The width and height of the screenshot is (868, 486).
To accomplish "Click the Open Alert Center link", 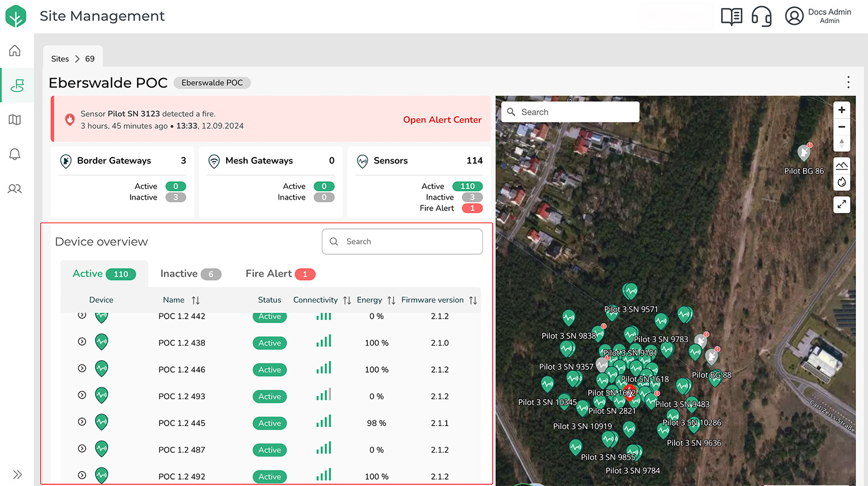I will 442,120.
